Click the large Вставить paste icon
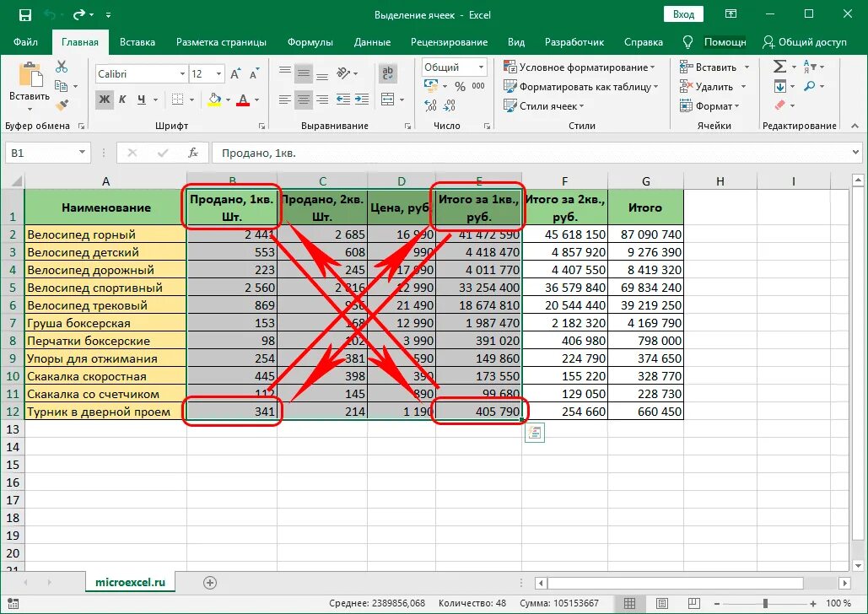 30,75
